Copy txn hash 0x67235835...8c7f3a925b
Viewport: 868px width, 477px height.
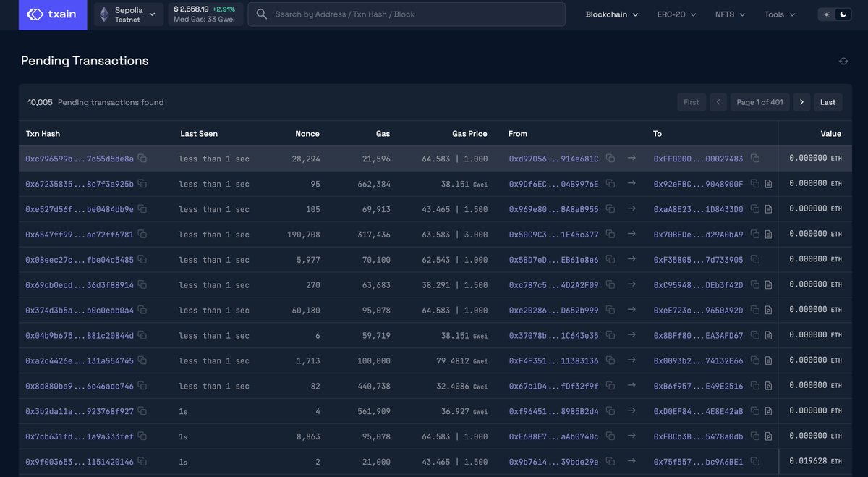pos(142,184)
